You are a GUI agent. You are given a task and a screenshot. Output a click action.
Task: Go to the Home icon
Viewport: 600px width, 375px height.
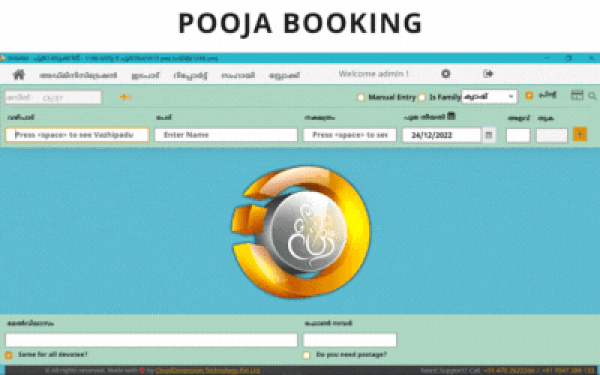19,74
